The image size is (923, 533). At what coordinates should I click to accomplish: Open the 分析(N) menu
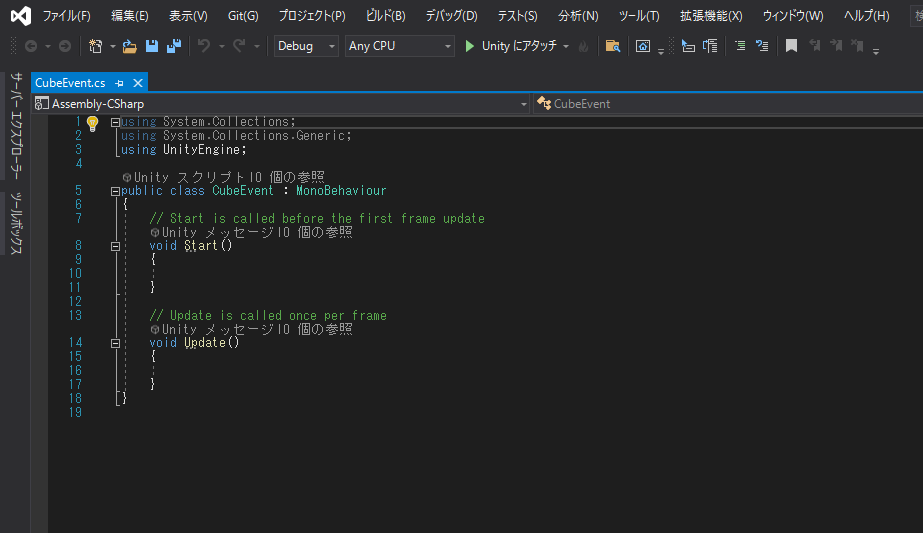pos(578,16)
